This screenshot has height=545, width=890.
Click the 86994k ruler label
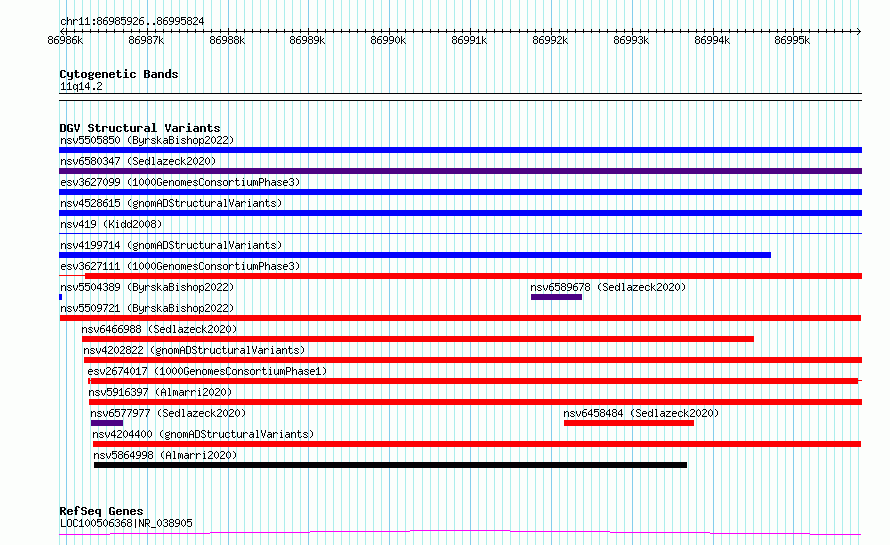click(712, 40)
